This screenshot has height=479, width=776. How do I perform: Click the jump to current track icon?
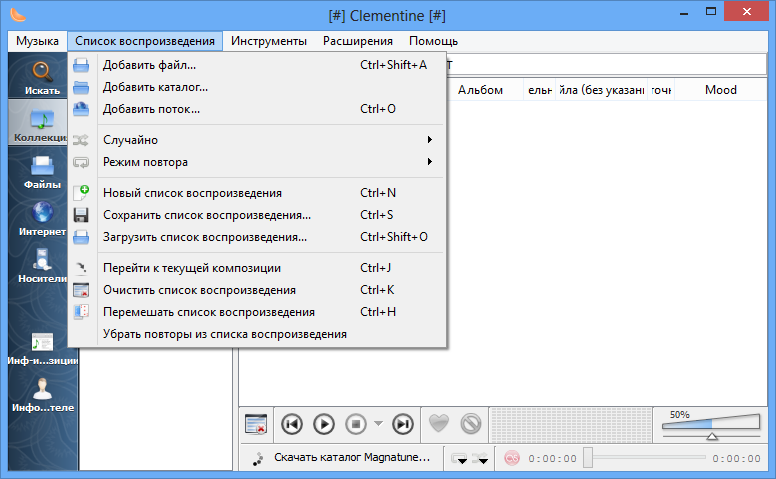81,268
